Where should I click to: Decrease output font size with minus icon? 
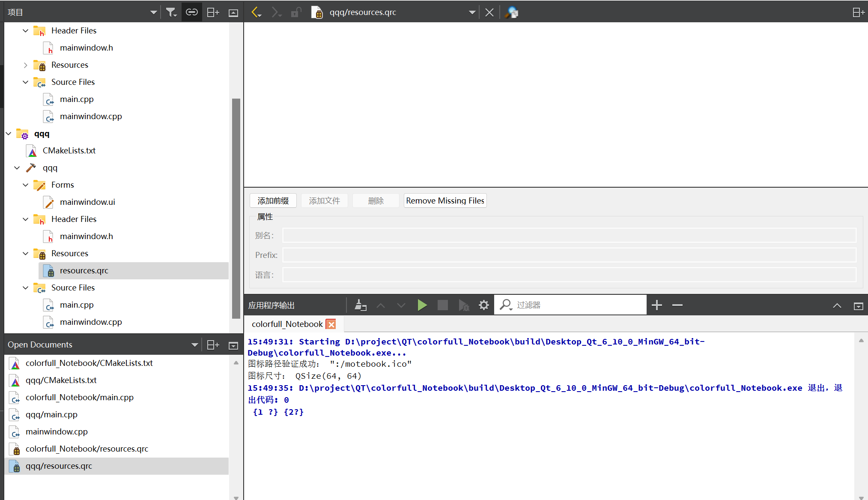coord(677,305)
